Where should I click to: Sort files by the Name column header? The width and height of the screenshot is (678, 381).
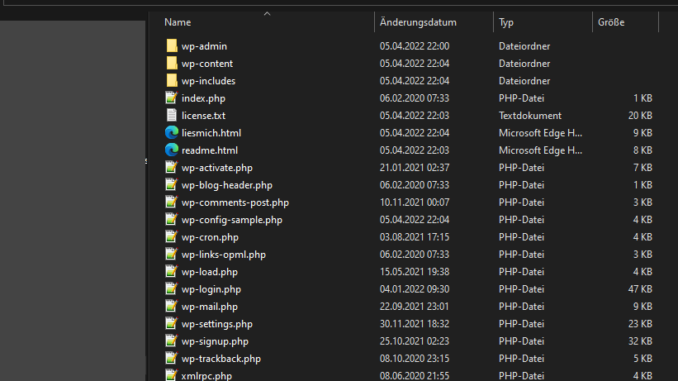[x=177, y=22]
